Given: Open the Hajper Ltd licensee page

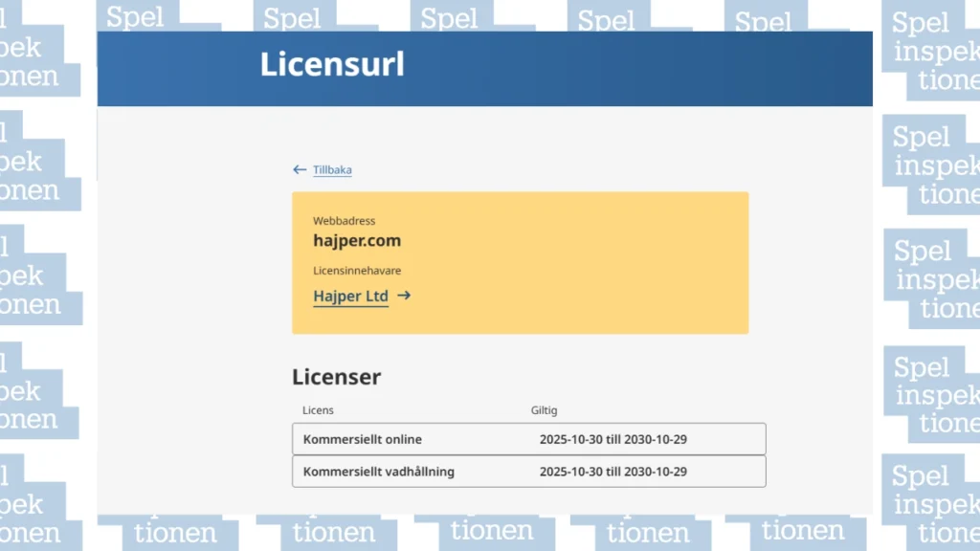Looking at the screenshot, I should (x=350, y=296).
